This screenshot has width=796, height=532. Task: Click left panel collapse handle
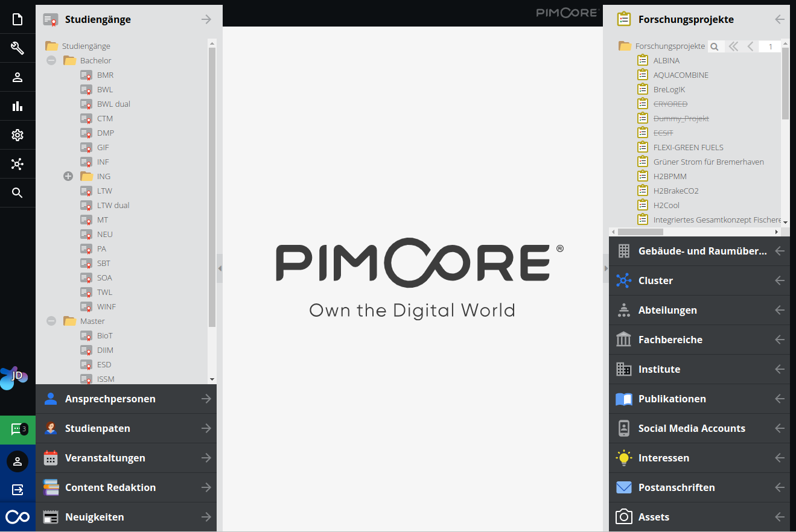pos(220,268)
